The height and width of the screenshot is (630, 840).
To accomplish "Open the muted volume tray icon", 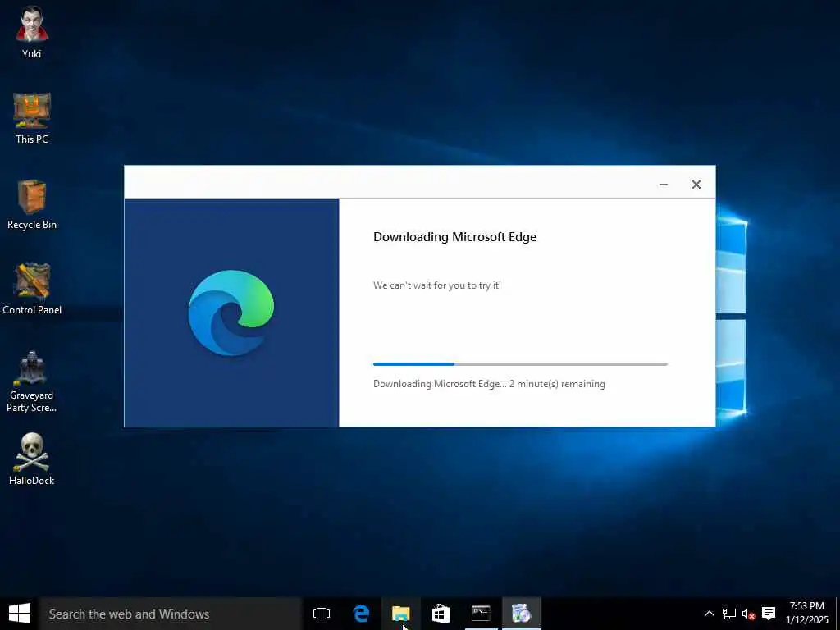I will [748, 614].
